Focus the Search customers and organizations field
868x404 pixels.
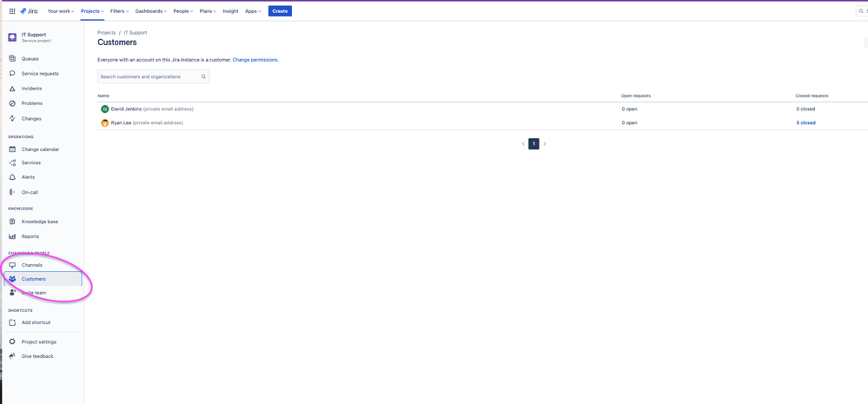click(153, 77)
